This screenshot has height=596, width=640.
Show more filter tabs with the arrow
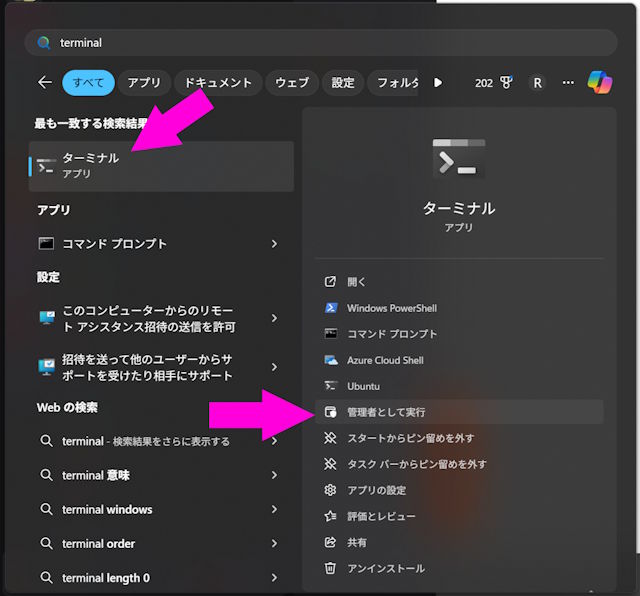coord(438,83)
